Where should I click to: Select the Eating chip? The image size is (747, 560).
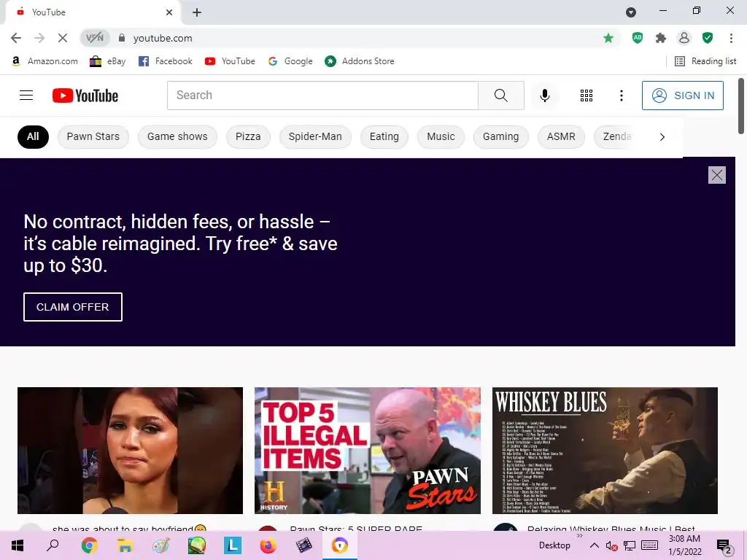[384, 136]
